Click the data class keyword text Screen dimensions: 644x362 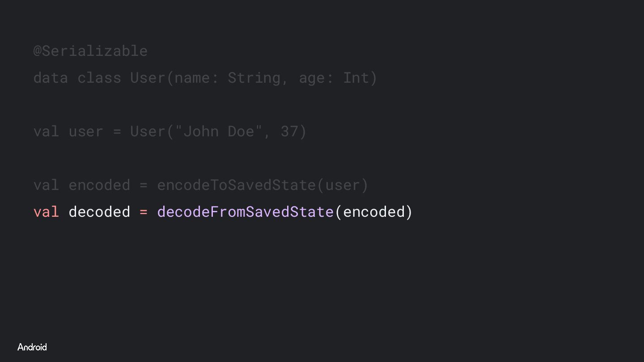click(77, 78)
